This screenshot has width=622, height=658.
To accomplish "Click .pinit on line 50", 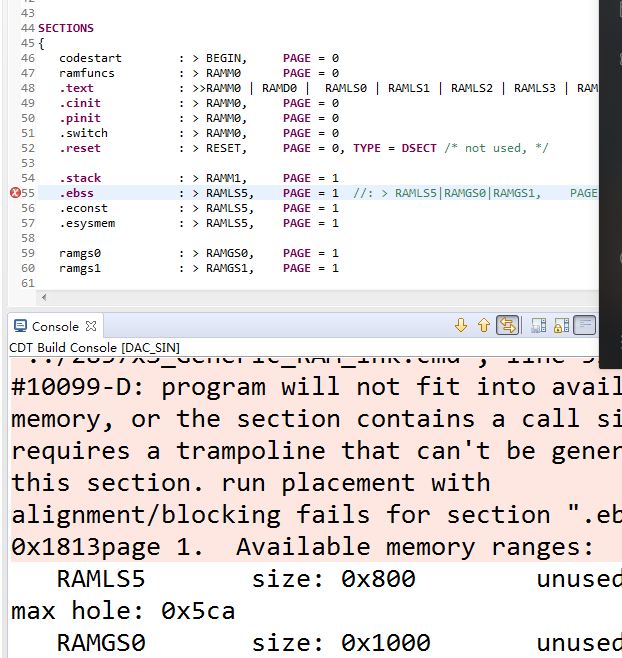I will click(80, 118).
